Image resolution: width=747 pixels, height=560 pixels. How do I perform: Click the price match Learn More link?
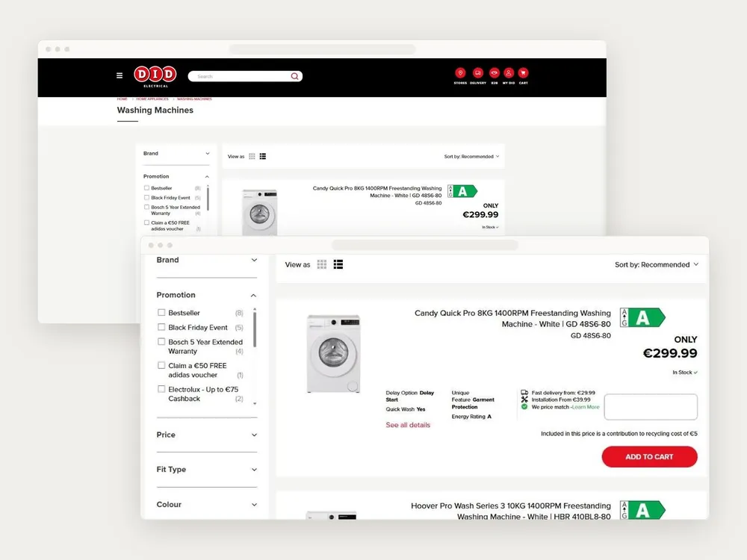(586, 407)
